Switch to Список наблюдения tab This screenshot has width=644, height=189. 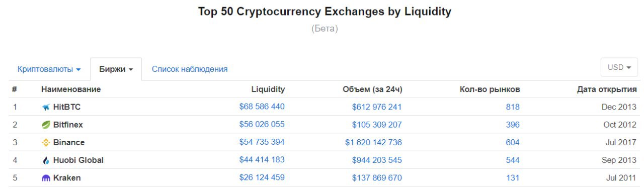(x=190, y=69)
